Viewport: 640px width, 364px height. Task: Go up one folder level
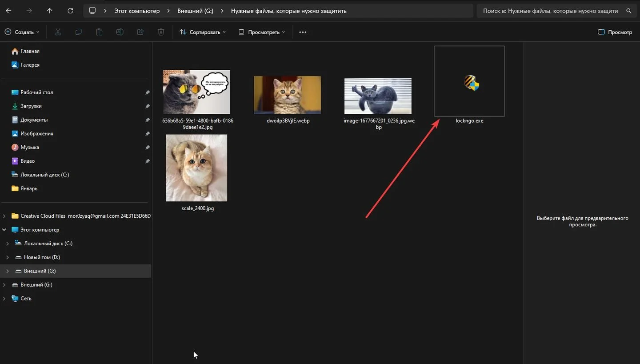coord(49,11)
